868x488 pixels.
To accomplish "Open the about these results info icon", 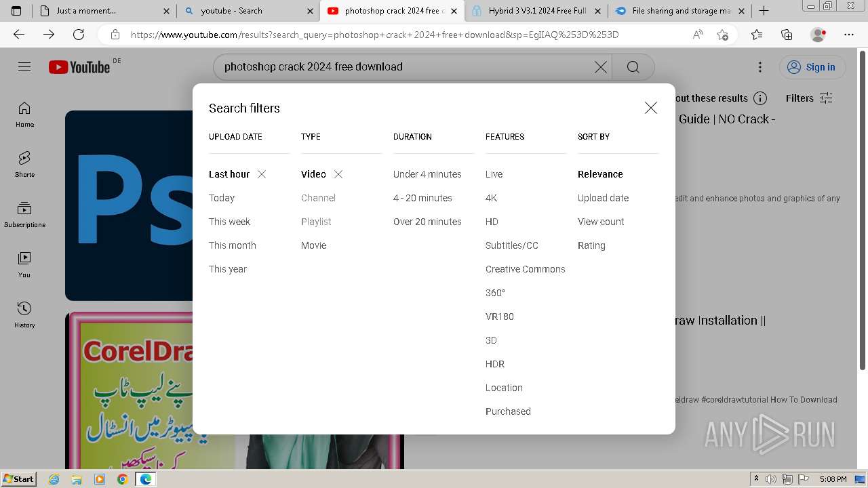I will [x=760, y=98].
